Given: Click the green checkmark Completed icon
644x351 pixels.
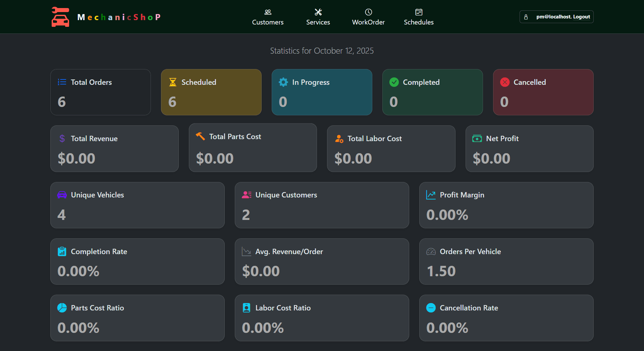Looking at the screenshot, I should coord(394,82).
